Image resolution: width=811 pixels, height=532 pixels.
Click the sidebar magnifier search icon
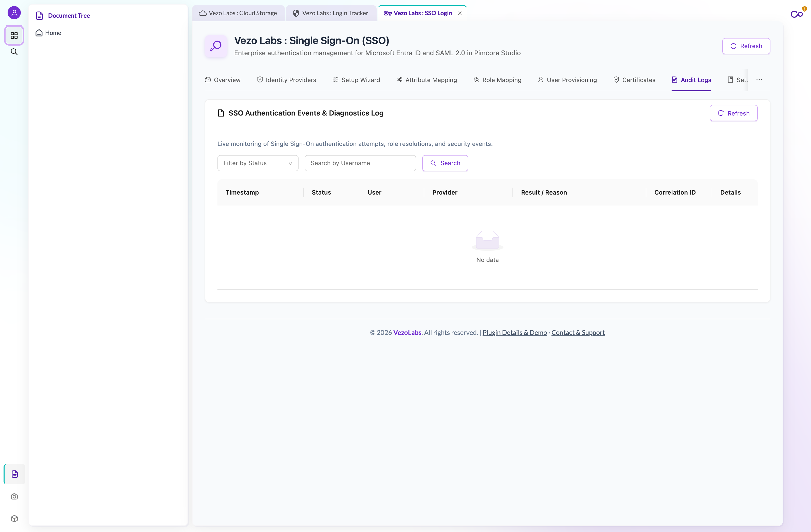14,52
